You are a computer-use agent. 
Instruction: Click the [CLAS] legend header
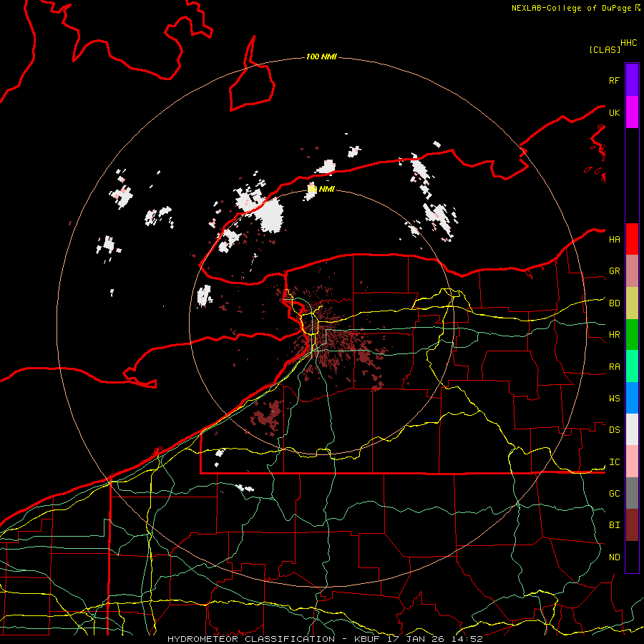click(605, 49)
